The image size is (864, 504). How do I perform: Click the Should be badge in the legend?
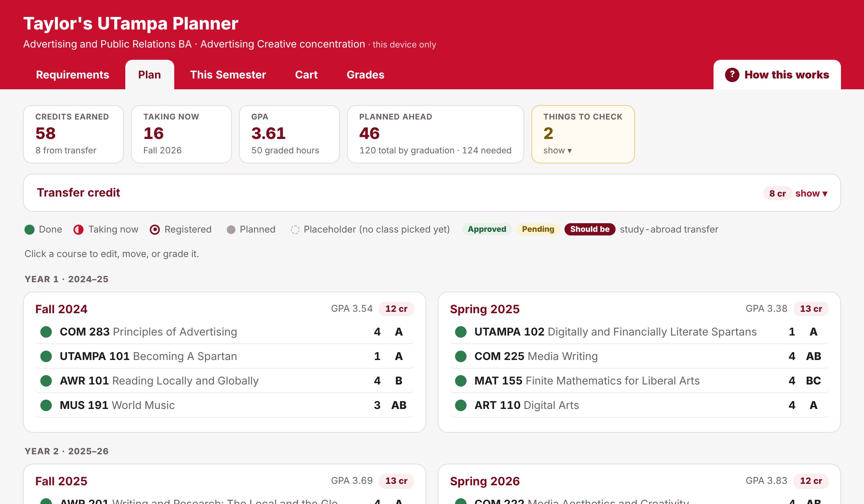point(590,229)
